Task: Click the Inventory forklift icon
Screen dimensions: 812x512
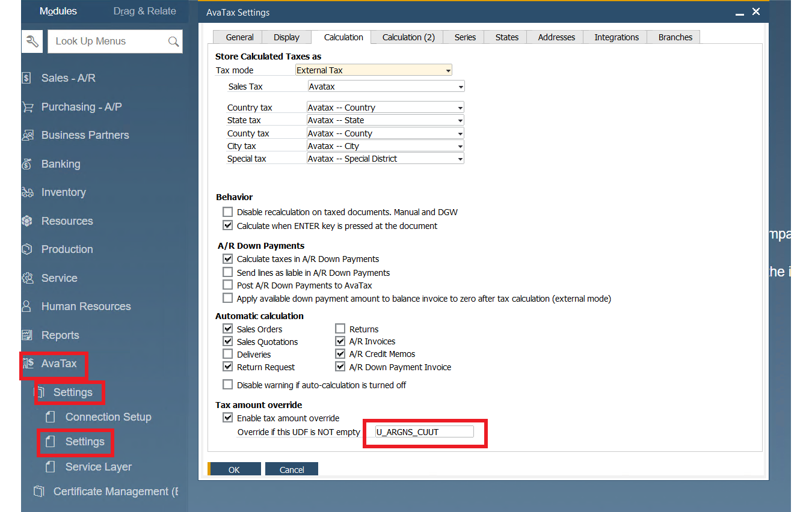Action: 28,192
